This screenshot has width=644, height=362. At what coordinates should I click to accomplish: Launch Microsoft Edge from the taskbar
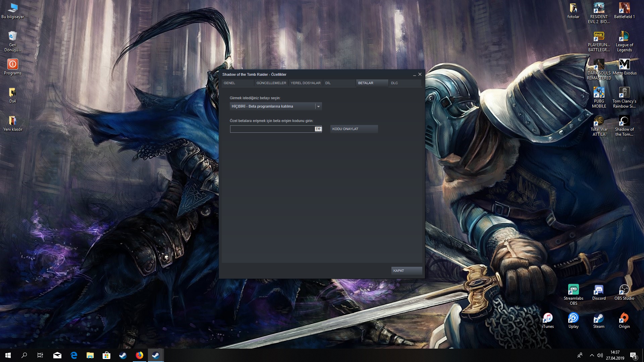[x=74, y=355]
